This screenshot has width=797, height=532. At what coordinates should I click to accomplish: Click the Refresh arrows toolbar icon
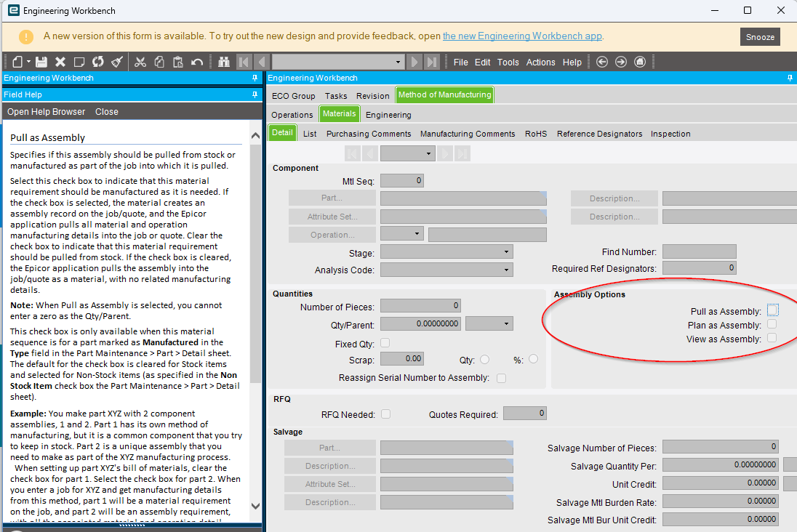click(97, 62)
